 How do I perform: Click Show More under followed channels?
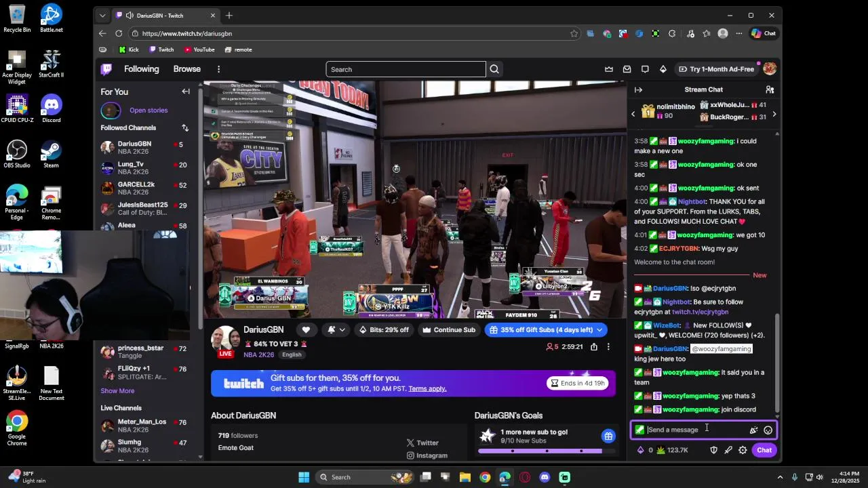pyautogui.click(x=117, y=391)
